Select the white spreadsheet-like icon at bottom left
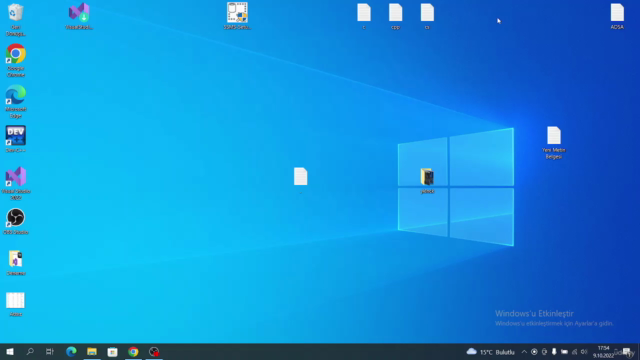 (x=16, y=304)
